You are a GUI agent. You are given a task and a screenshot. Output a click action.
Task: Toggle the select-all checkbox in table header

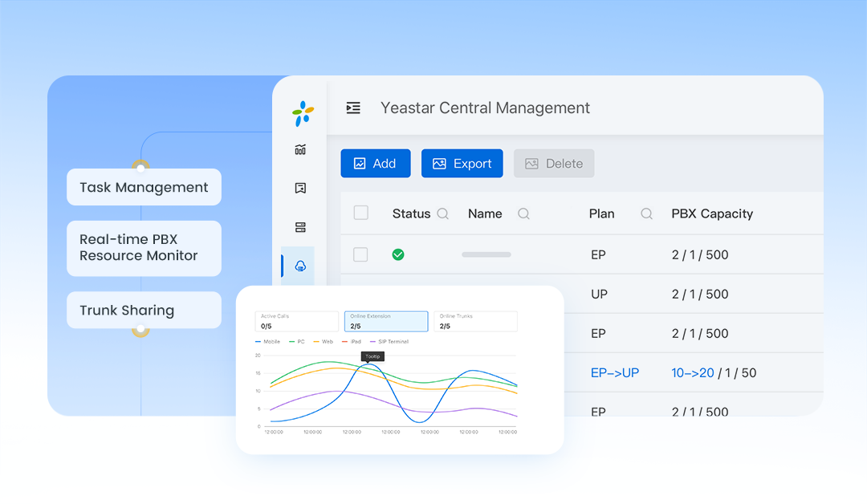click(361, 213)
